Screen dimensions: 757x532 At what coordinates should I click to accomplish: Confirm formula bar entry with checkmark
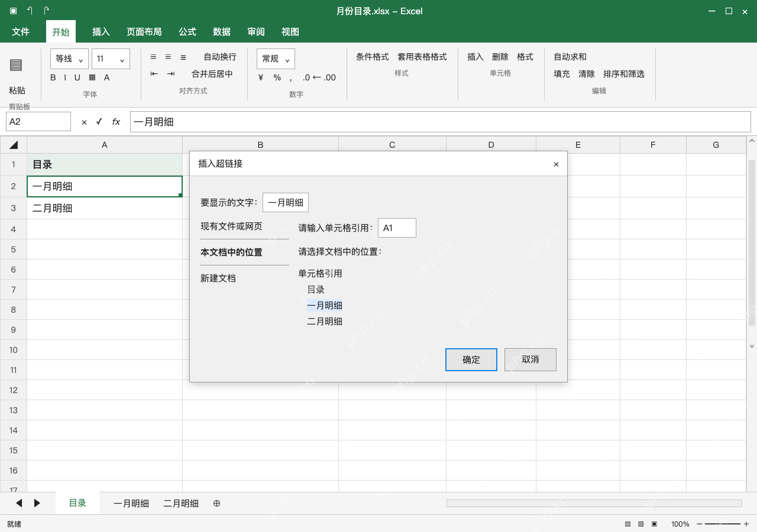point(99,122)
